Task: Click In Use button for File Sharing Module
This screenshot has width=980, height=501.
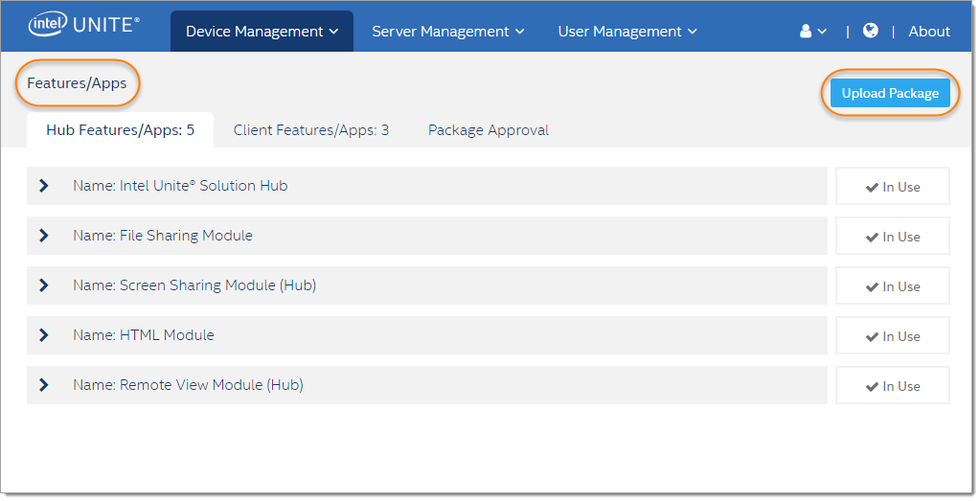Action: (x=893, y=237)
